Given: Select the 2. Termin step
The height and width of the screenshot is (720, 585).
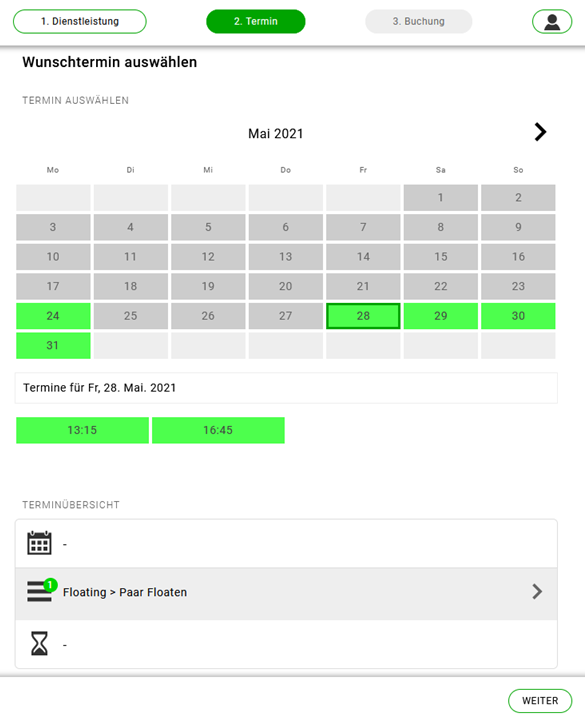Looking at the screenshot, I should coord(256,22).
